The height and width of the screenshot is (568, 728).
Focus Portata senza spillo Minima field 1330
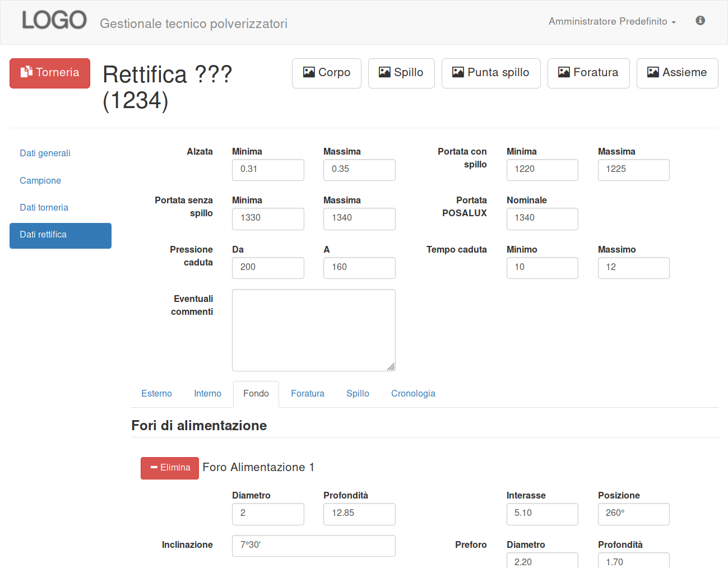click(268, 219)
